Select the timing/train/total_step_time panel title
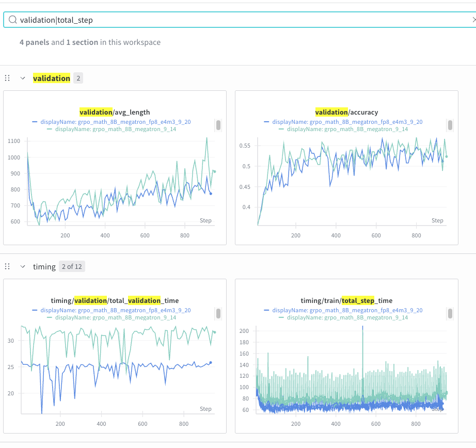 click(346, 300)
